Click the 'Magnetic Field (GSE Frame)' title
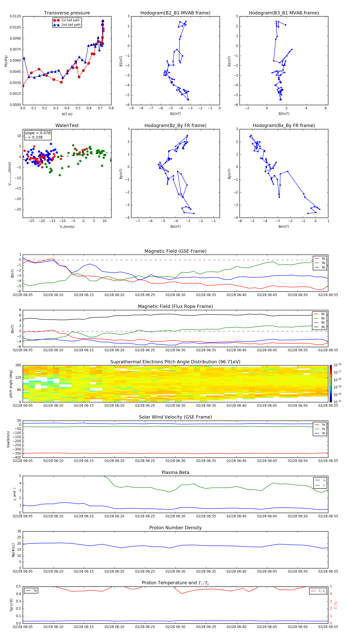 pyautogui.click(x=175, y=251)
